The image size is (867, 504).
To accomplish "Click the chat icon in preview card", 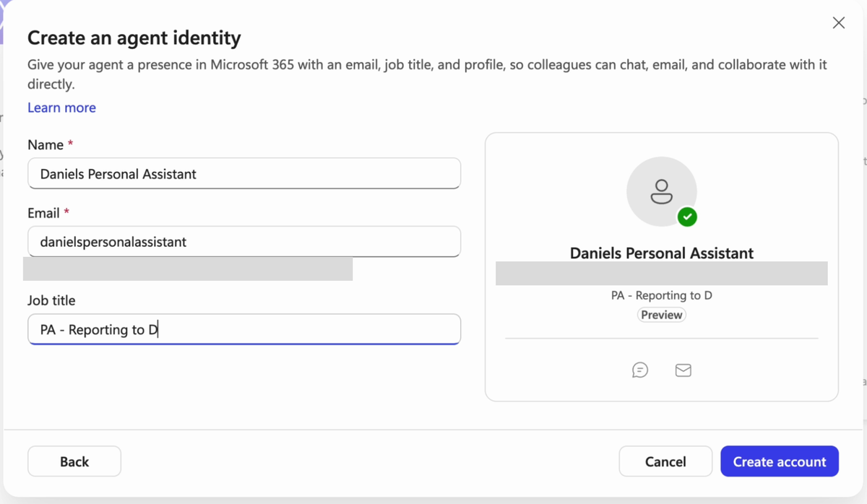I will point(640,370).
